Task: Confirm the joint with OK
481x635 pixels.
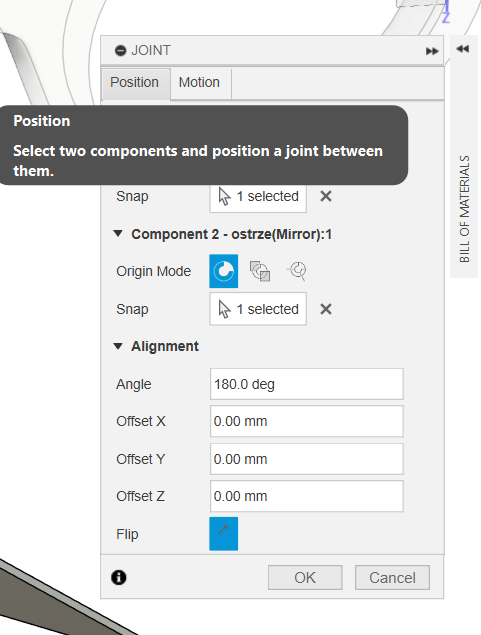Action: (x=305, y=577)
